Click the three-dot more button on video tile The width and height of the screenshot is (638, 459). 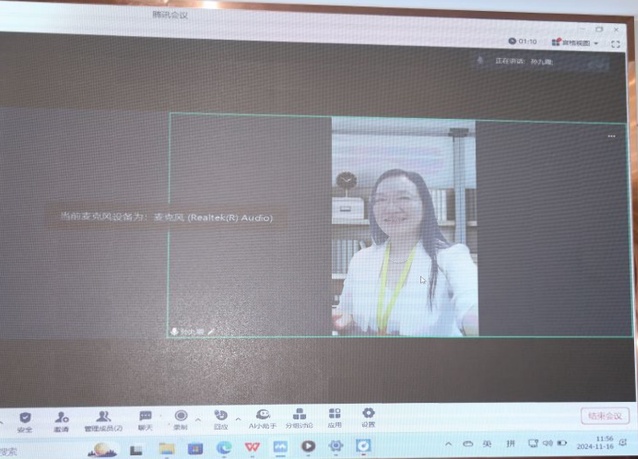pyautogui.click(x=612, y=136)
